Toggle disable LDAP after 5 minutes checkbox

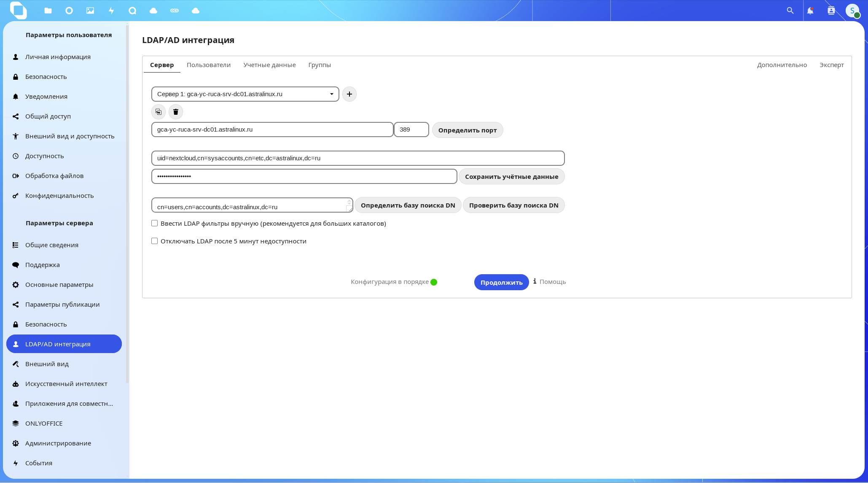coord(155,241)
